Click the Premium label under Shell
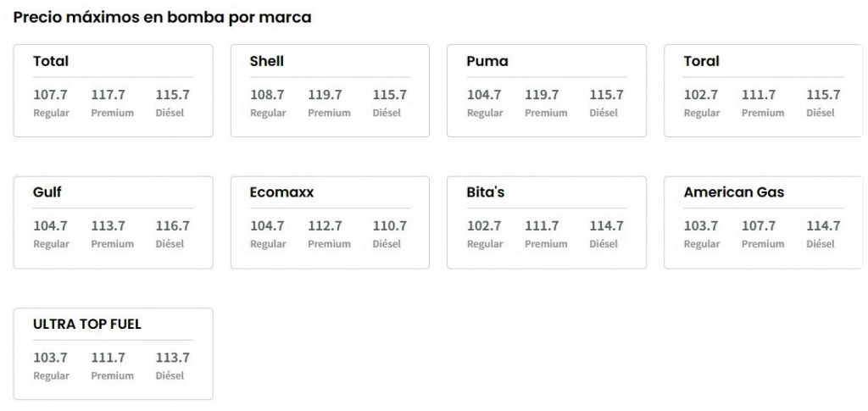868x411 pixels. click(x=329, y=113)
